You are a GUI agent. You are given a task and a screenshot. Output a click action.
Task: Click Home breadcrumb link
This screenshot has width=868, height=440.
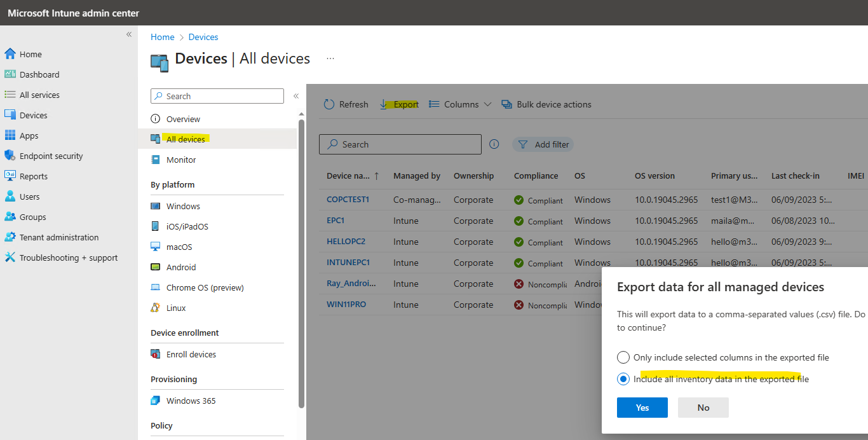[163, 37]
